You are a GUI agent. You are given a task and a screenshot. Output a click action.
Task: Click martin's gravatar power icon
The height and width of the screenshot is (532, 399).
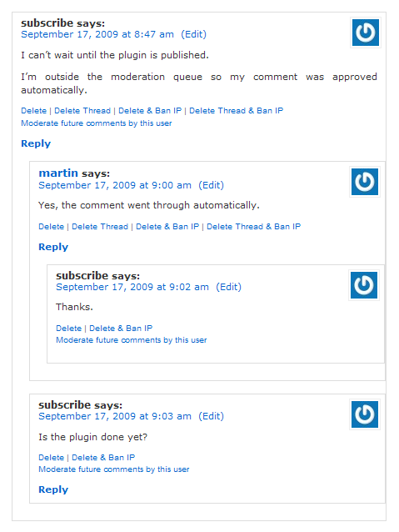(365, 182)
